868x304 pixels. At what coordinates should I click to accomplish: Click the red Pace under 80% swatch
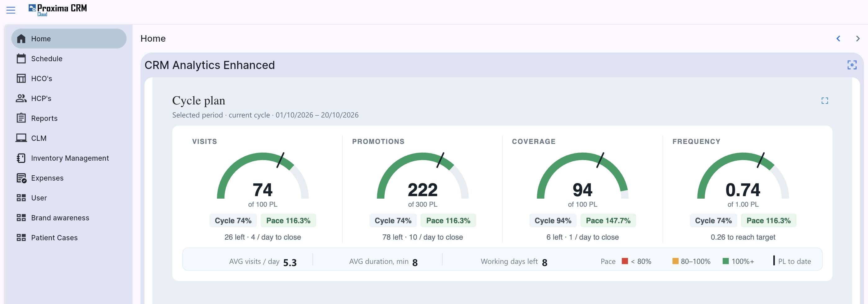(x=624, y=261)
